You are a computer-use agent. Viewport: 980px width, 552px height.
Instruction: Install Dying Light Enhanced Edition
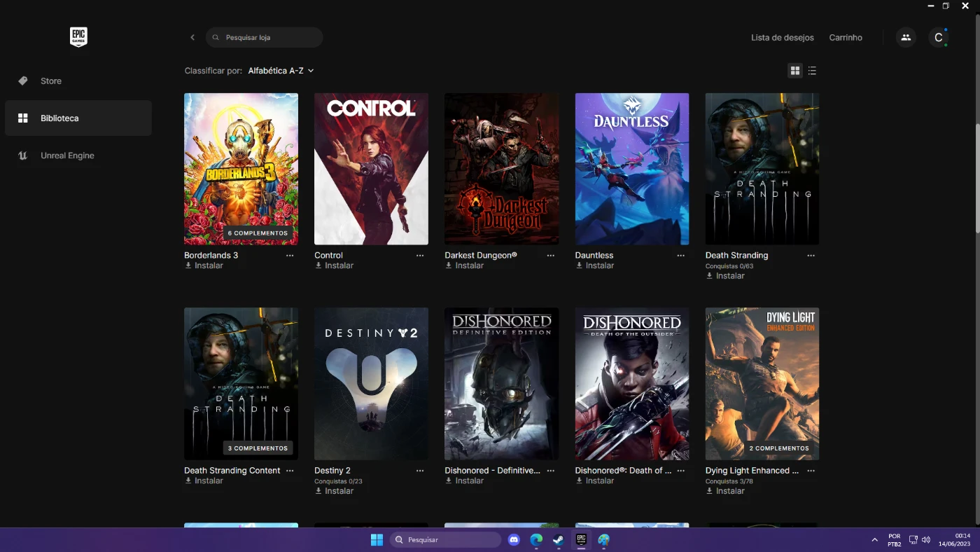(724, 491)
